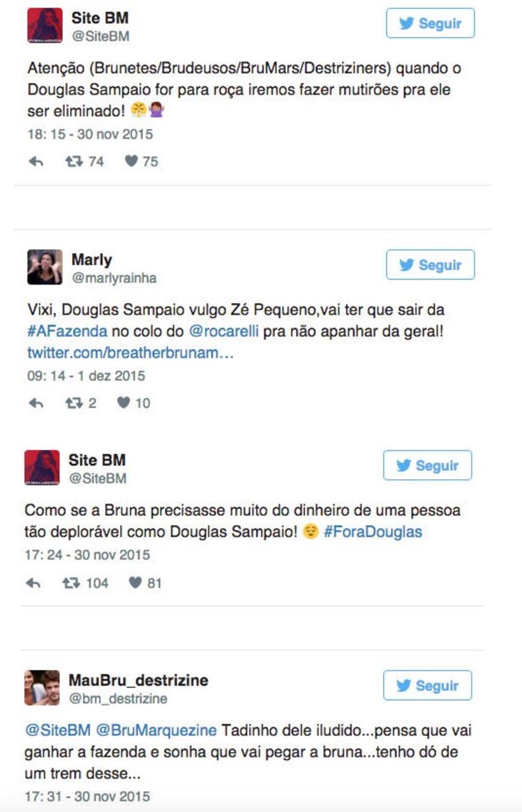Open the 09:14 - 1 dez 2015 timestamp
Image resolution: width=522 pixels, height=812 pixels.
tap(86, 376)
